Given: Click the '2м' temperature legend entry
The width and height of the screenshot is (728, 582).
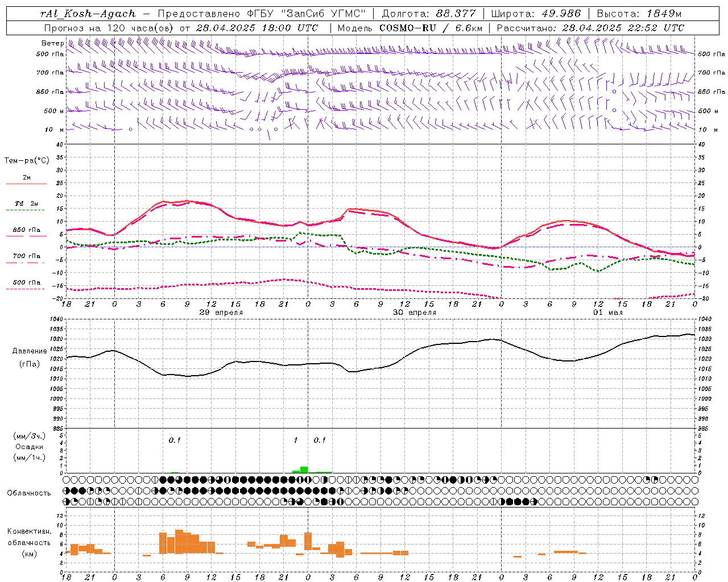Looking at the screenshot, I should coord(27,178).
